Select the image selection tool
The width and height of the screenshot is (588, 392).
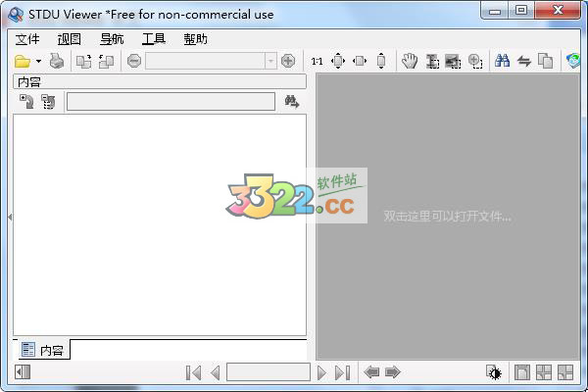pos(453,61)
